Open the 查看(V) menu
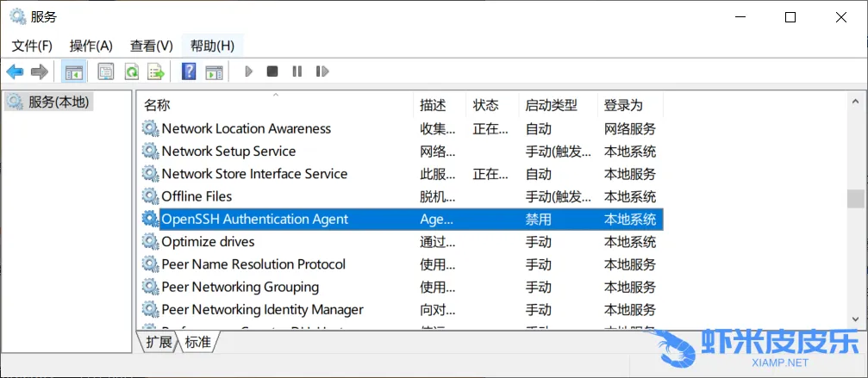868x378 pixels. 151,46
